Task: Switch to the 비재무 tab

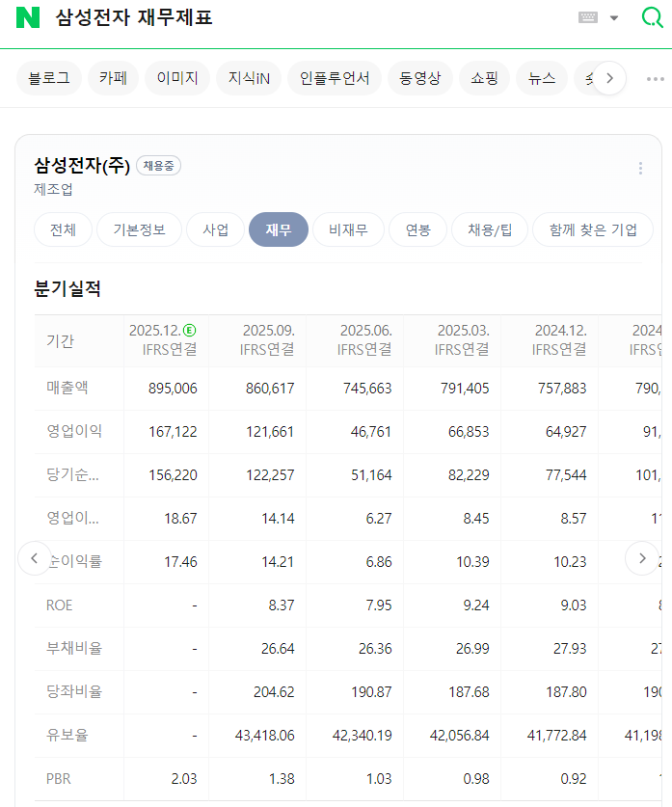Action: [x=348, y=229]
